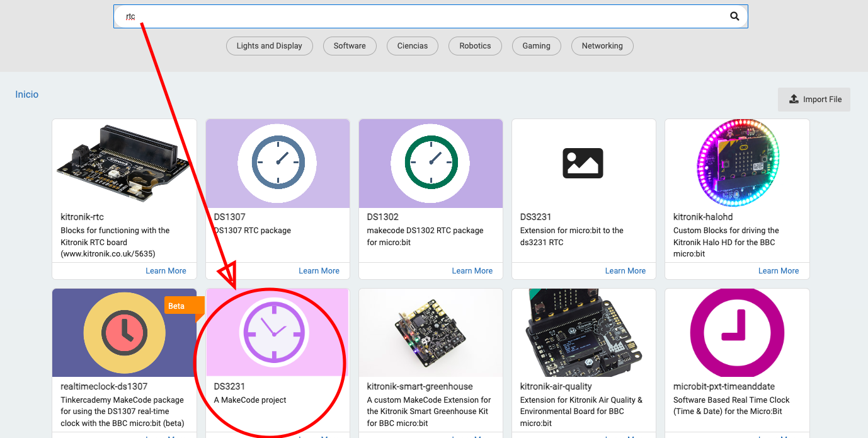The width and height of the screenshot is (868, 438).
Task: Click the green clock icon for DS1302
Action: coord(431,163)
